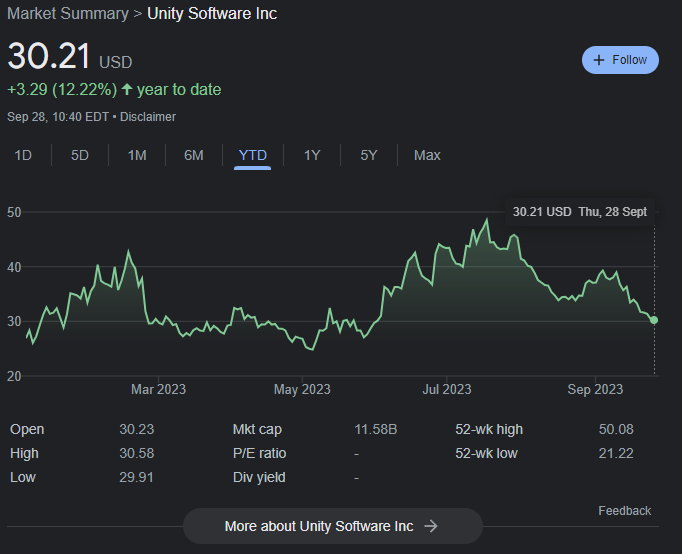Open the 5Y chart range
This screenshot has height=554, width=682.
point(369,155)
